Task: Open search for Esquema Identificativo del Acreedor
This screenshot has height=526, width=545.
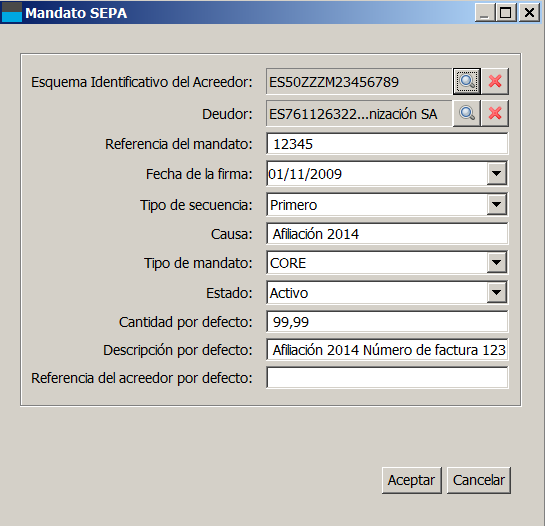Action: (x=467, y=81)
